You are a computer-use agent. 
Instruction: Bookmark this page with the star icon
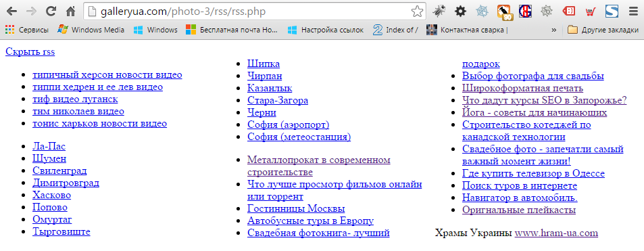(x=417, y=12)
